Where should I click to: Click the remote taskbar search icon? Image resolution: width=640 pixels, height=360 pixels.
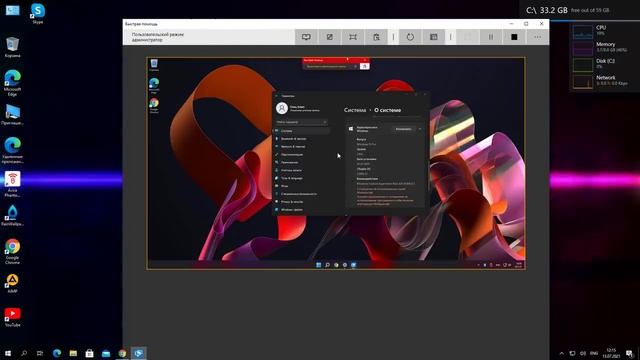point(327,265)
